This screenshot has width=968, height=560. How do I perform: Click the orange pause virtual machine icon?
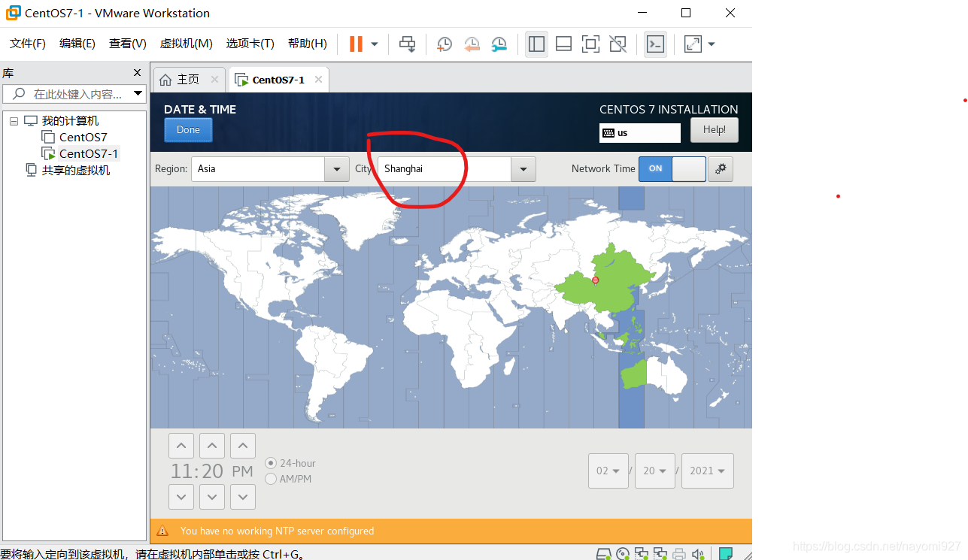(356, 44)
